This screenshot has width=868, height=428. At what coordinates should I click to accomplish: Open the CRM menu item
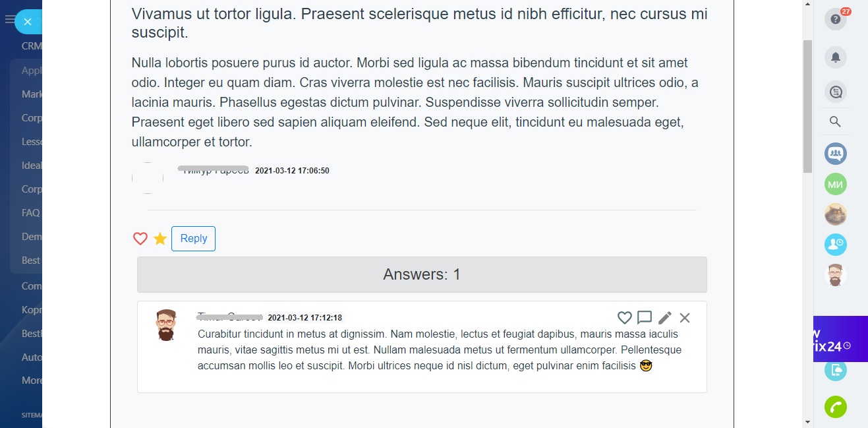click(x=32, y=46)
